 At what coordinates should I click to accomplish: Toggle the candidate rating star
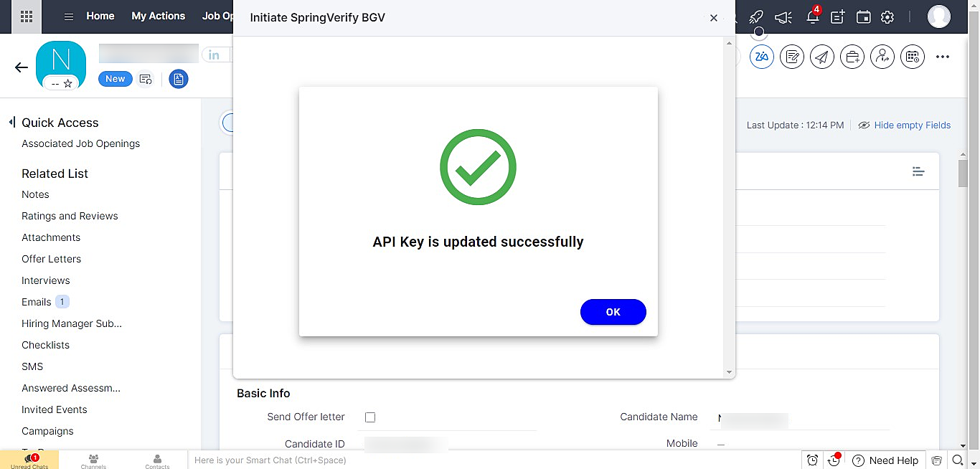point(68,84)
